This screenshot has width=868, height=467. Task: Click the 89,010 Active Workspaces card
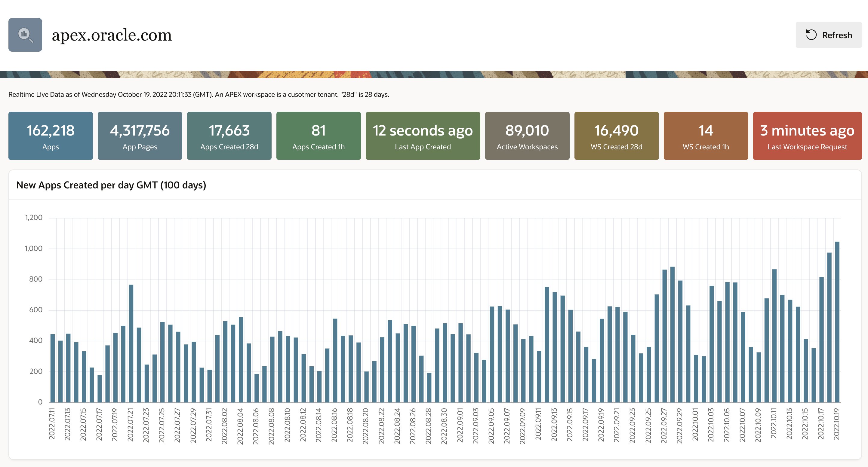(x=527, y=136)
